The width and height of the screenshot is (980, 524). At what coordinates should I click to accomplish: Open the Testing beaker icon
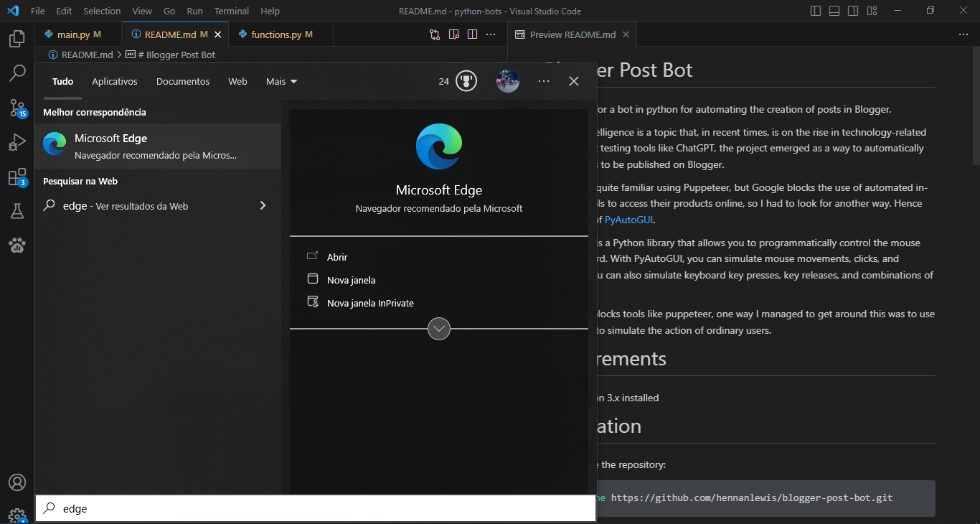tap(17, 211)
